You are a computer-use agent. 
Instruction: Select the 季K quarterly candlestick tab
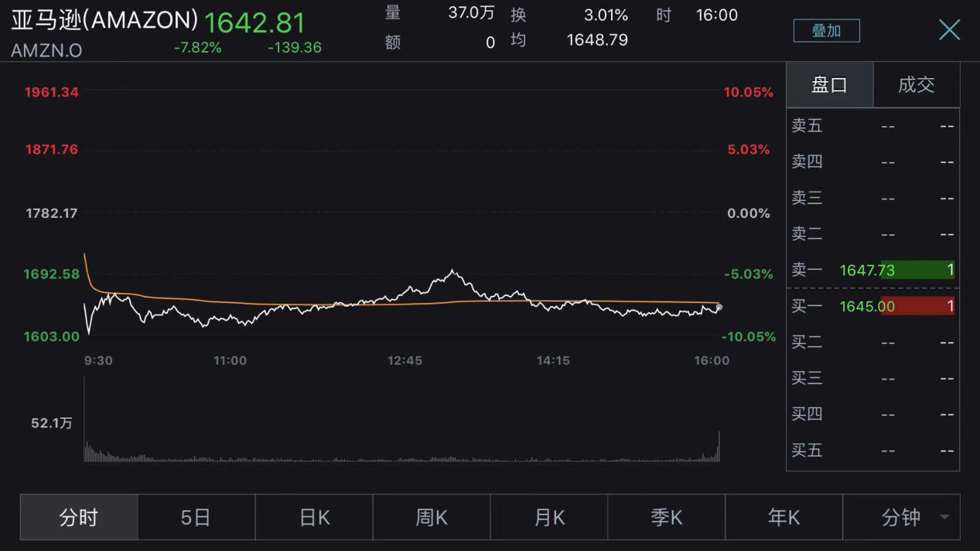(667, 517)
